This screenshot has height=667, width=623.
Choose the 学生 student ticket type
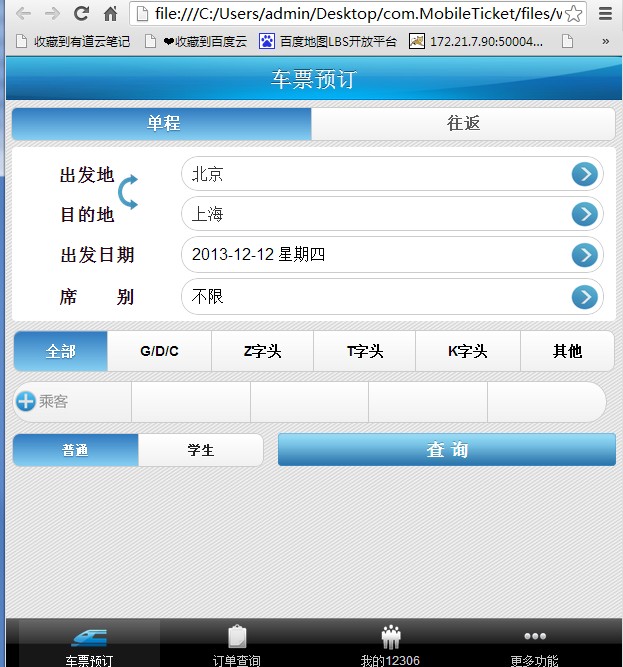pos(201,450)
